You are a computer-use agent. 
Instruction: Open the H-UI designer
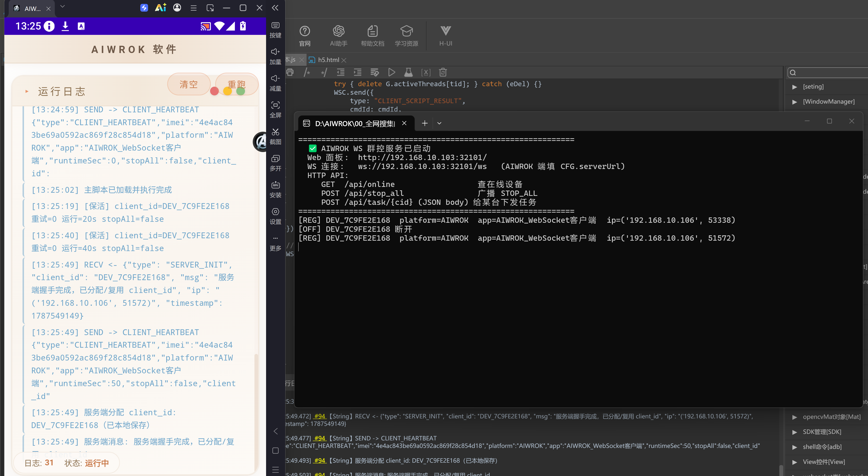[445, 36]
